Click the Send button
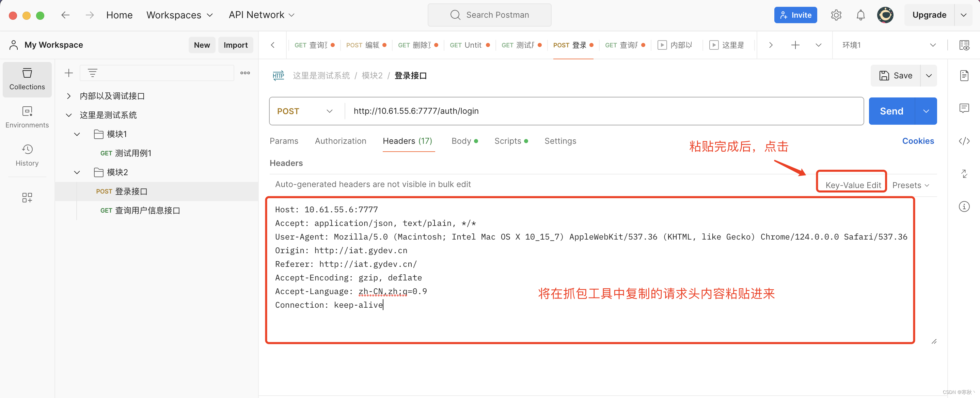 (x=891, y=111)
